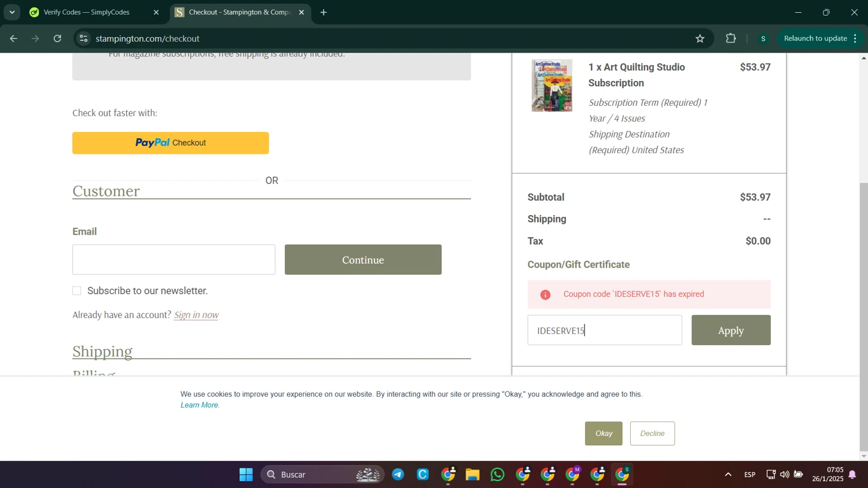
Task: Open WhatsApp from the taskbar
Action: tap(498, 475)
